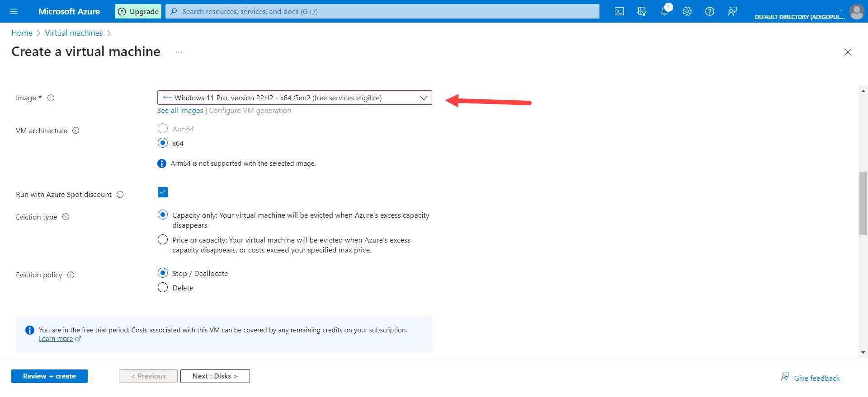
Task: Click the Next : Disks button
Action: pyautogui.click(x=215, y=376)
